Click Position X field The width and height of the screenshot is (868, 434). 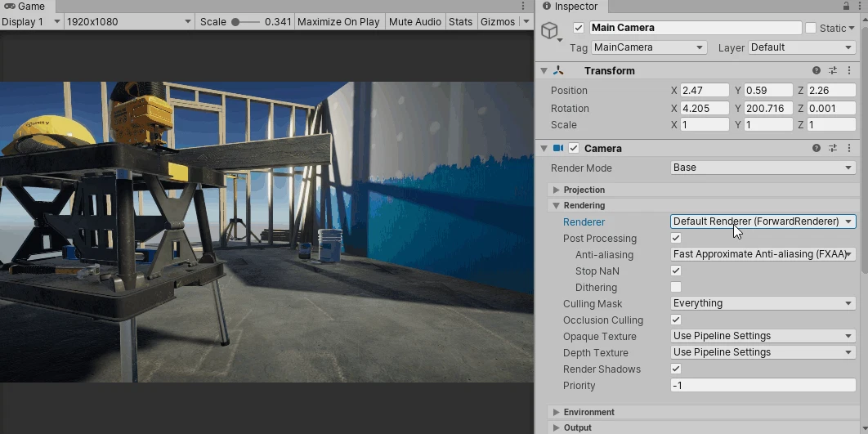705,90
